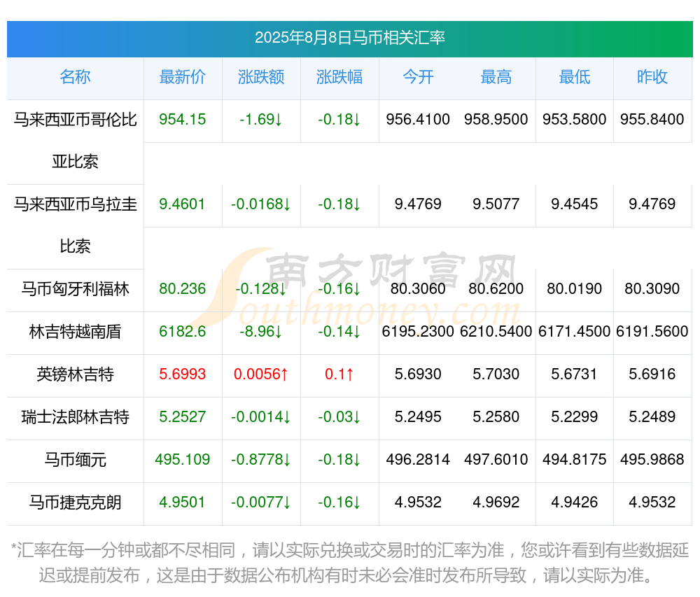Screen dimensions: 700x597
Task: Click low value 6171.4500
Action: click(575, 332)
